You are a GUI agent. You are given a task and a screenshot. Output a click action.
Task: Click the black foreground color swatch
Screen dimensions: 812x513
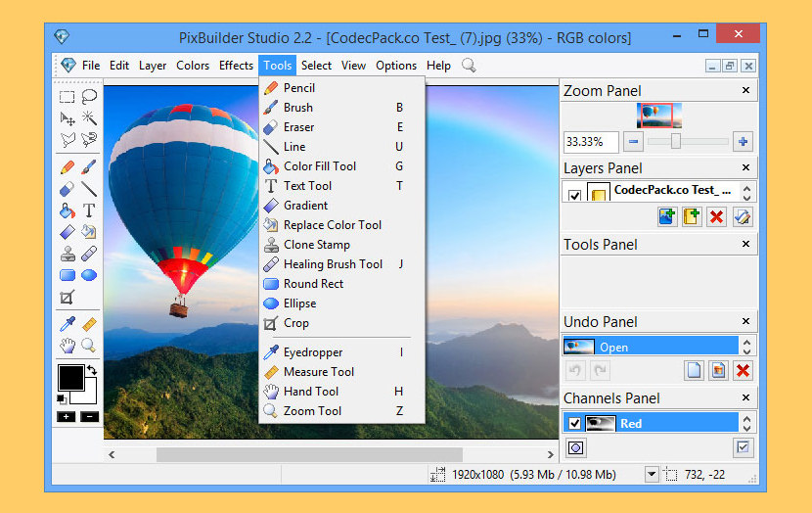(70, 378)
